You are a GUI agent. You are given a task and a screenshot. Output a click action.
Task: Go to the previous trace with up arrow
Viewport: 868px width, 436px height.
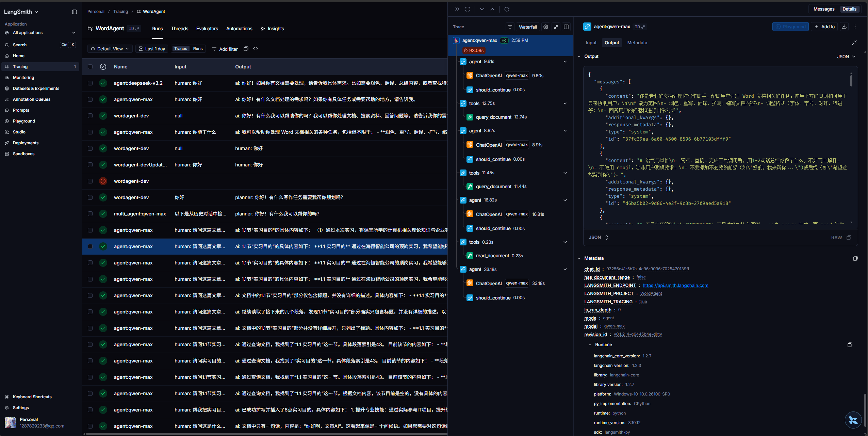tap(492, 9)
